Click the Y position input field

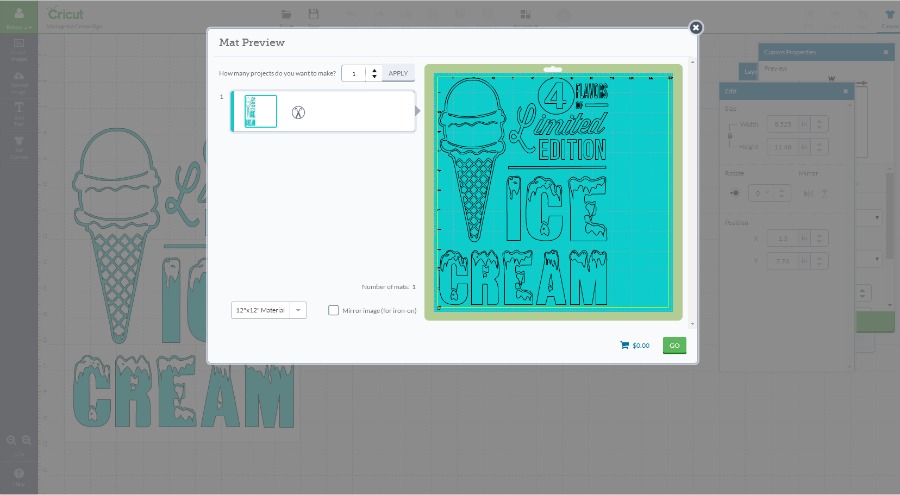(783, 261)
